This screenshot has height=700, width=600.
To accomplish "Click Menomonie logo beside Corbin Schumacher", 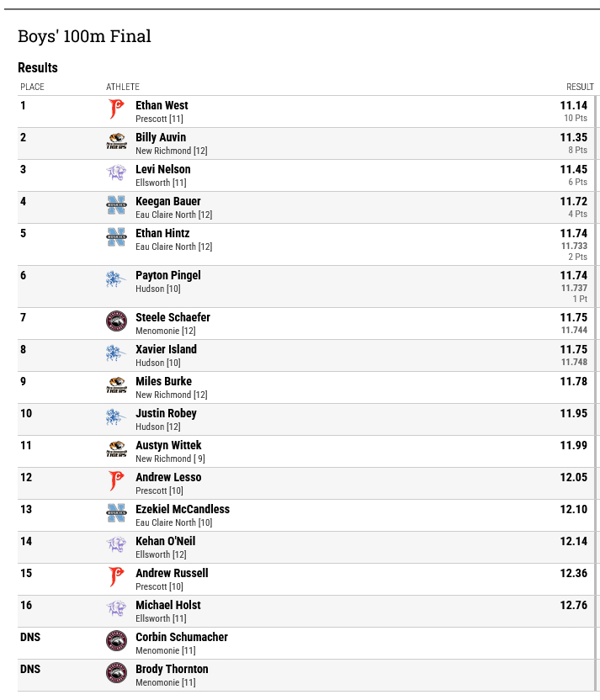I will tap(116, 640).
